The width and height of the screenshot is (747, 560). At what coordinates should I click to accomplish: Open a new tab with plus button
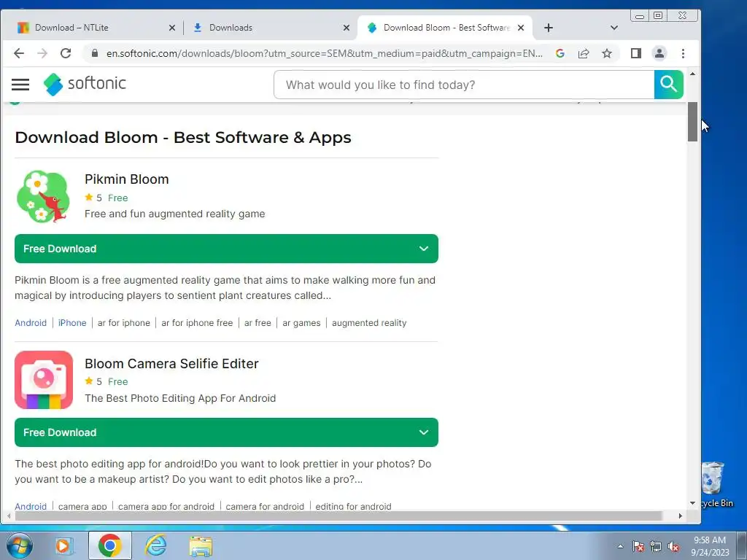549,28
